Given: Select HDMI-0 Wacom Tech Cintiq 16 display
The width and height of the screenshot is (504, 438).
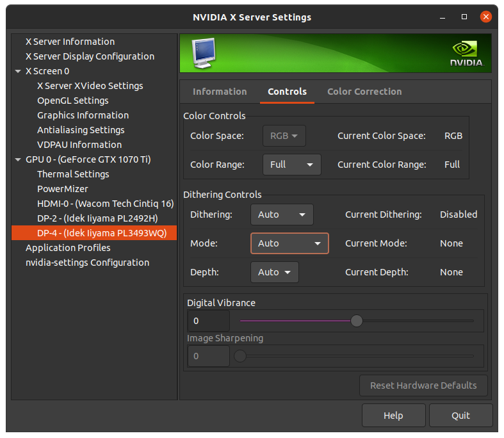Looking at the screenshot, I should [106, 204].
